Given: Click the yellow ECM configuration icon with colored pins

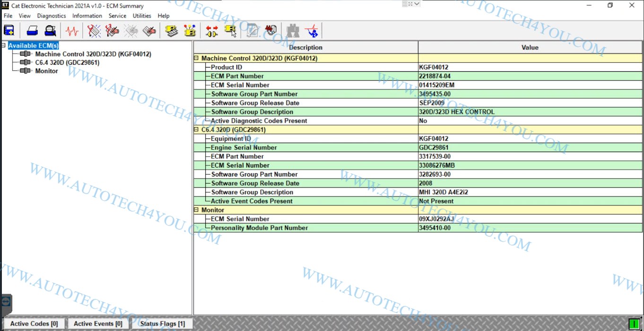Looking at the screenshot, I should [x=190, y=31].
